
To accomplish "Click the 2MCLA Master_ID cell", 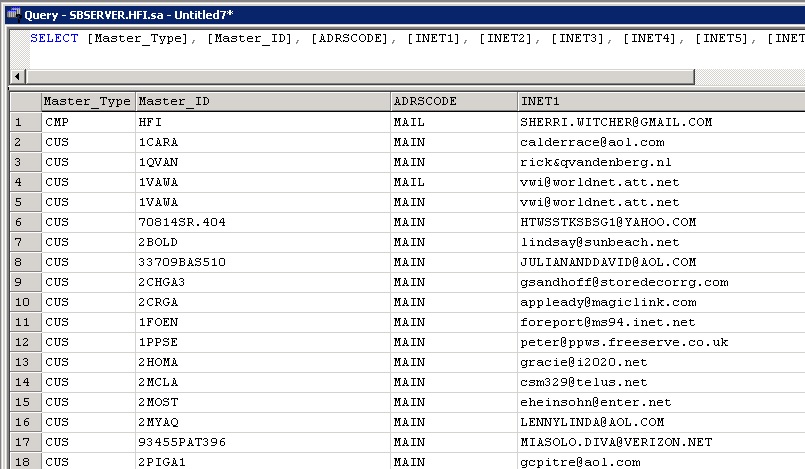I will (x=263, y=382).
